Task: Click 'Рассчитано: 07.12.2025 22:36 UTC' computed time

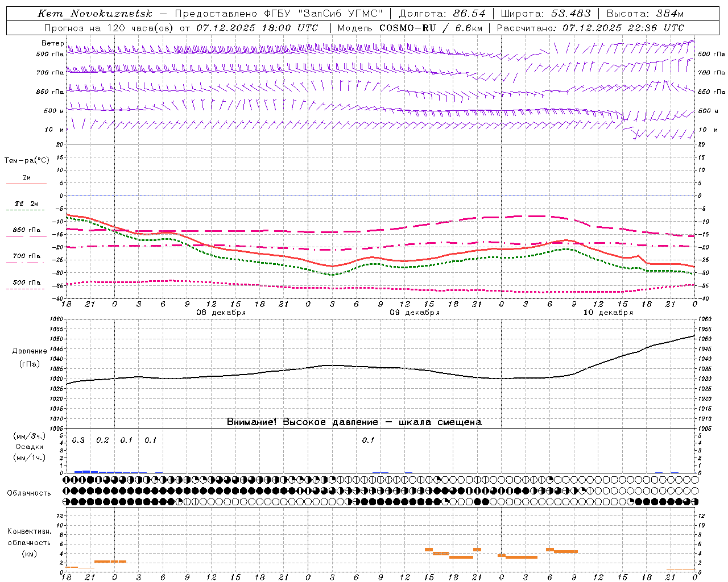Action: (590, 28)
